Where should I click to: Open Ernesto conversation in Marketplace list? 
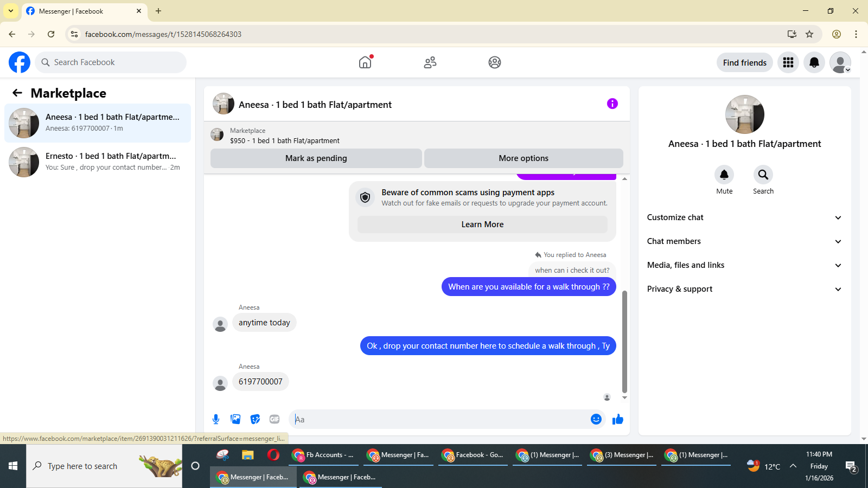click(98, 162)
